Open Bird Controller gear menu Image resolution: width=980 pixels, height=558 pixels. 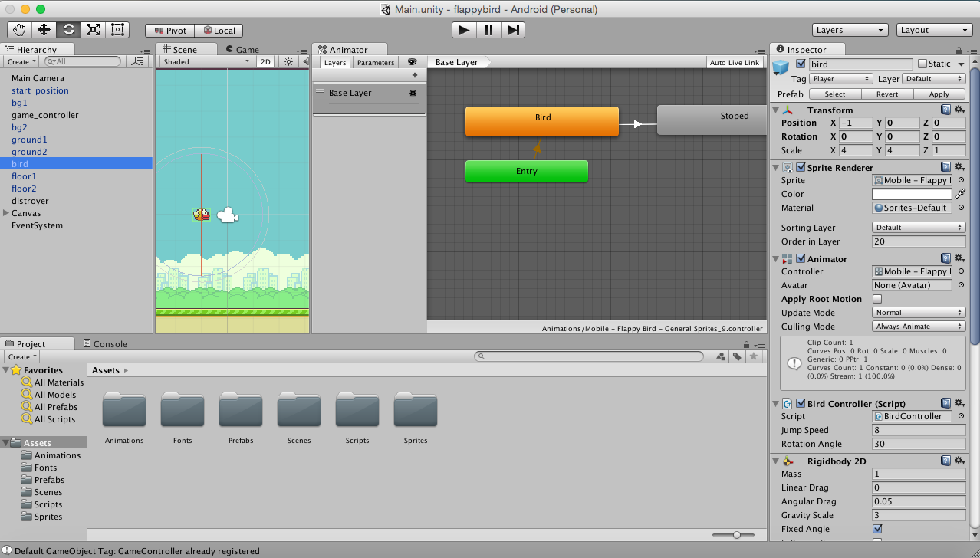point(959,403)
